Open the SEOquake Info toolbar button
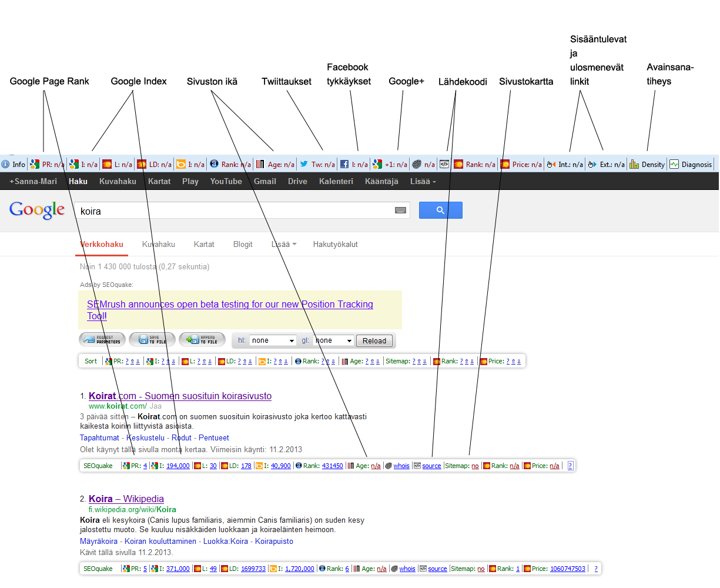 tap(13, 165)
